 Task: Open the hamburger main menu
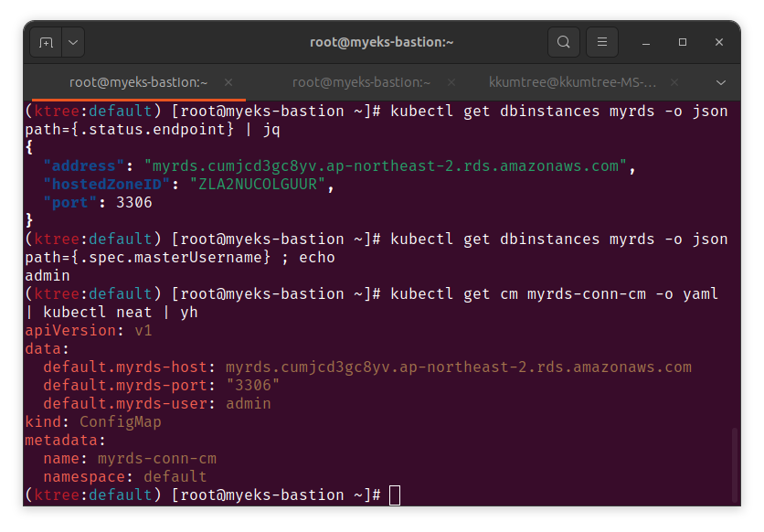point(602,42)
